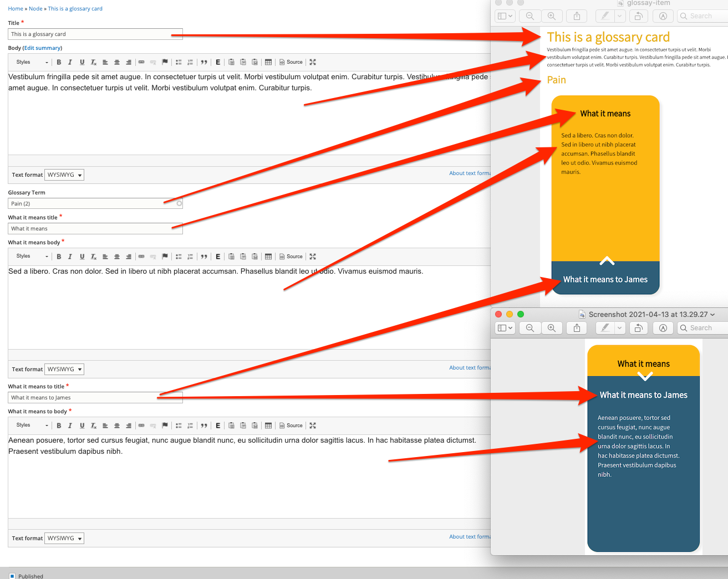Maximize the Body editor

click(313, 62)
